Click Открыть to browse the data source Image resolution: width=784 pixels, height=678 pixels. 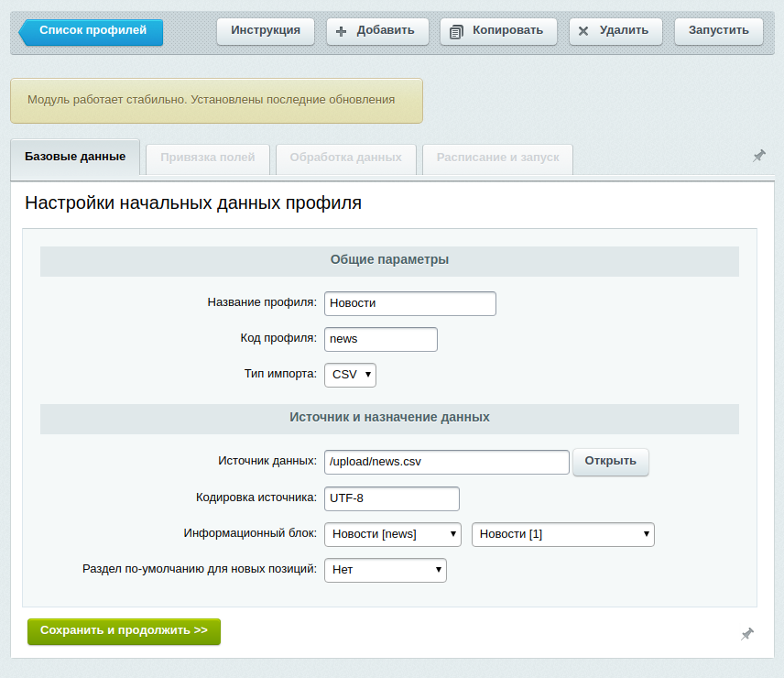[610, 462]
